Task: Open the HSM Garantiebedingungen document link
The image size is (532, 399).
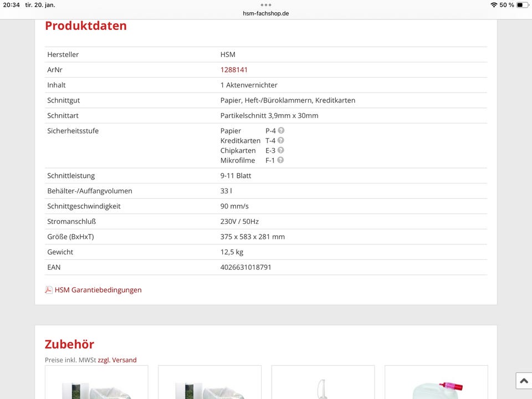Action: point(99,289)
